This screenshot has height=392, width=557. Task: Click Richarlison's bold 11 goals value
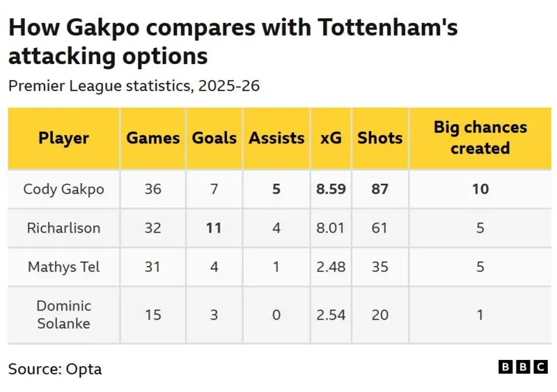click(214, 228)
